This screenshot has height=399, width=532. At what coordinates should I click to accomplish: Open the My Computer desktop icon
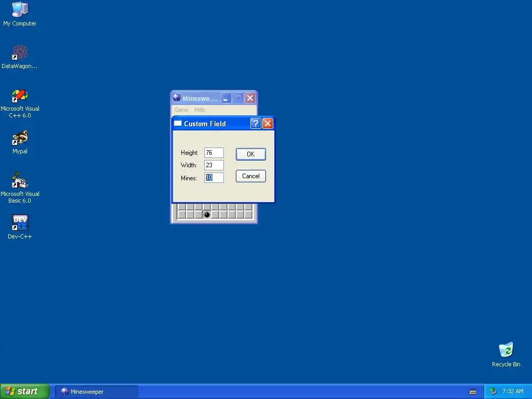pyautogui.click(x=20, y=14)
